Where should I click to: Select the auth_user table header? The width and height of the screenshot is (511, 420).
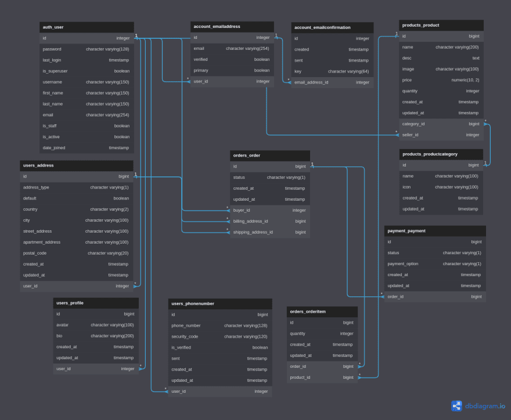(87, 27)
